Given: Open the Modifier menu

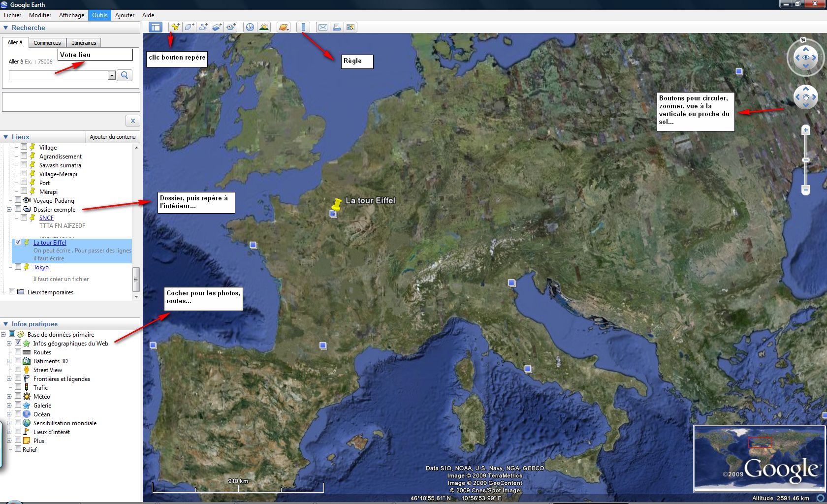Looking at the screenshot, I should pos(40,15).
